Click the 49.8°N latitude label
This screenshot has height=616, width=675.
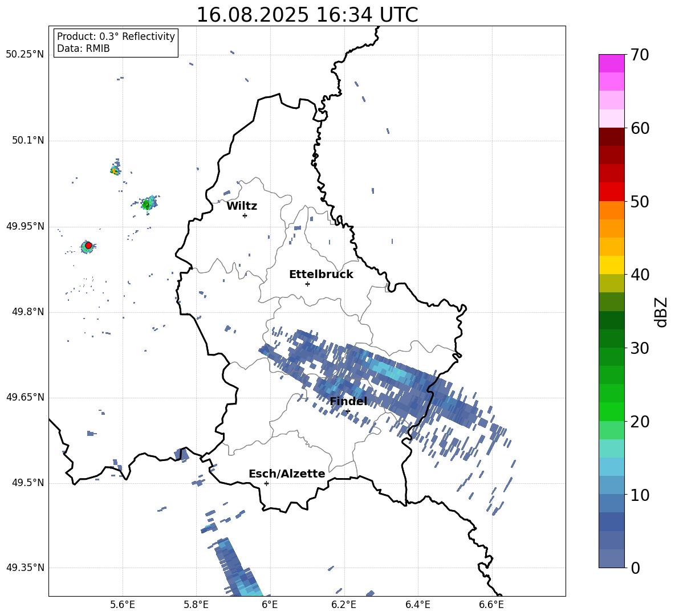pos(27,312)
